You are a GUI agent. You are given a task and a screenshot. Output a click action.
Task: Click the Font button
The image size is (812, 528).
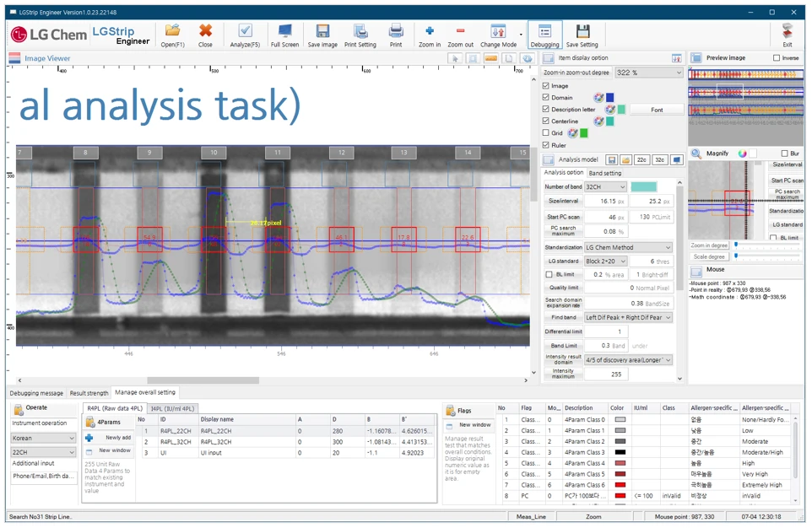click(657, 110)
